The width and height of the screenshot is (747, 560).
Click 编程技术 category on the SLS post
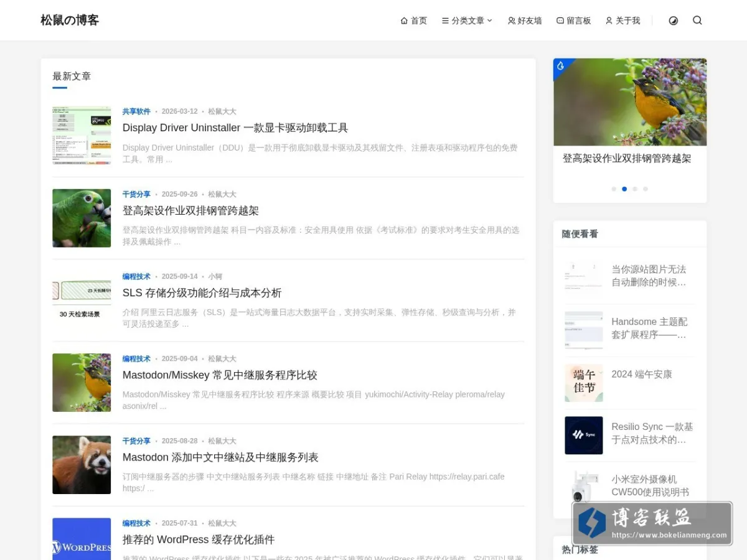pos(136,276)
